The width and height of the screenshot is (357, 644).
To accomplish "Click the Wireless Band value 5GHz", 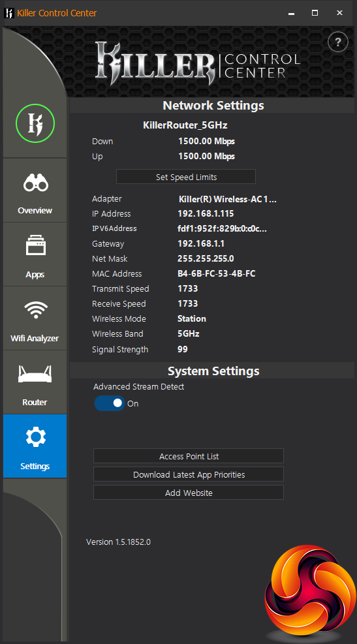I will [189, 334].
